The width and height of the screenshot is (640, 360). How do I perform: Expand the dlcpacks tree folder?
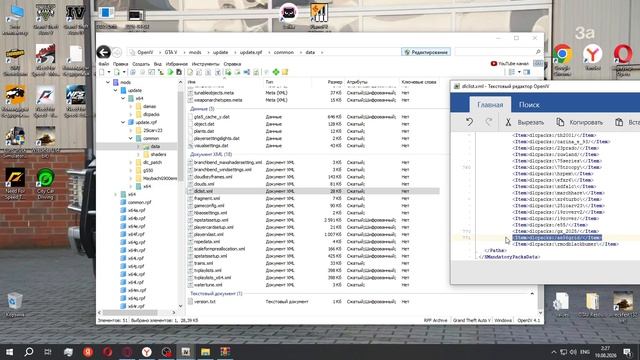click(131, 114)
